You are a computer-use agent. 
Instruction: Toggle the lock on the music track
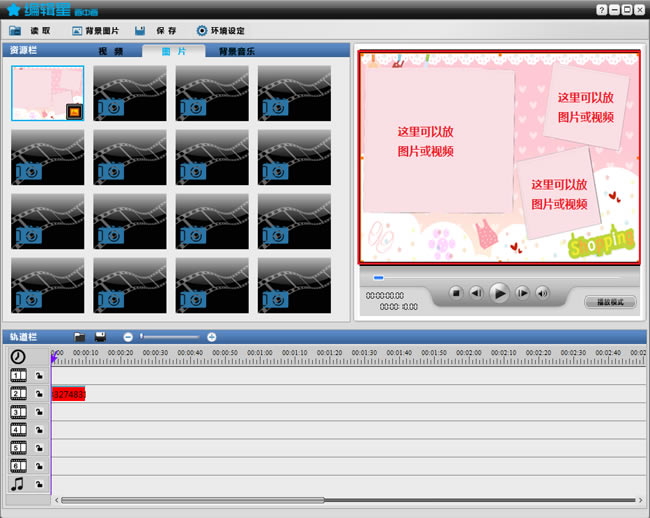pos(39,484)
